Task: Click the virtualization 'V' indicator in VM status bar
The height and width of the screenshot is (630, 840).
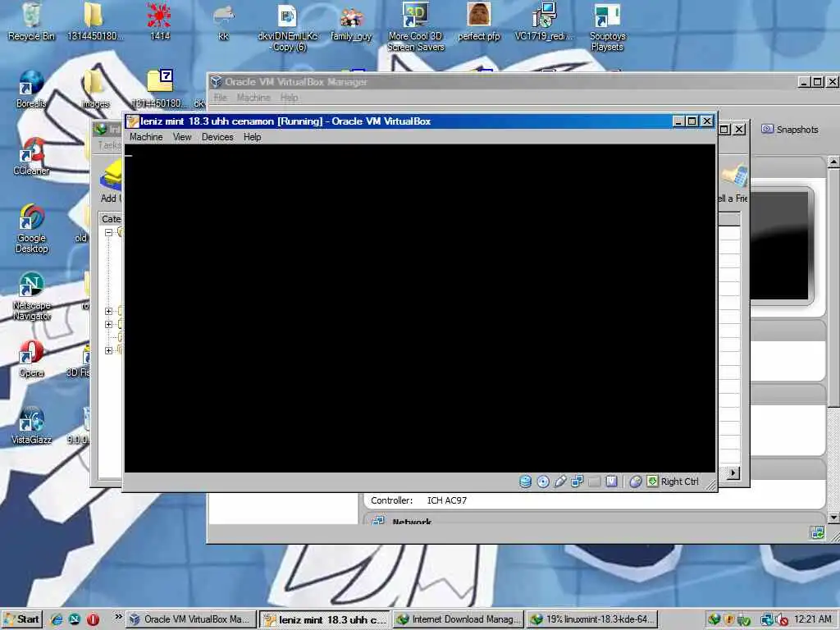Action: (x=611, y=482)
